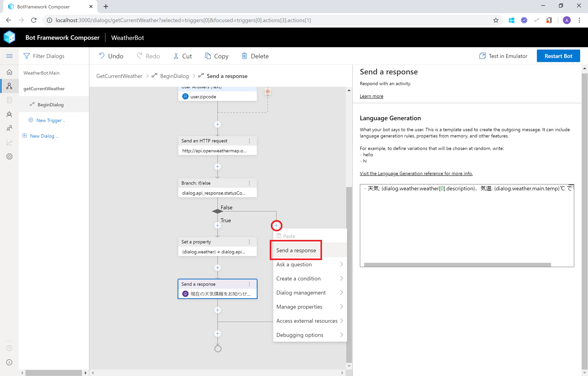Expand Access external resources submenu

click(310, 321)
